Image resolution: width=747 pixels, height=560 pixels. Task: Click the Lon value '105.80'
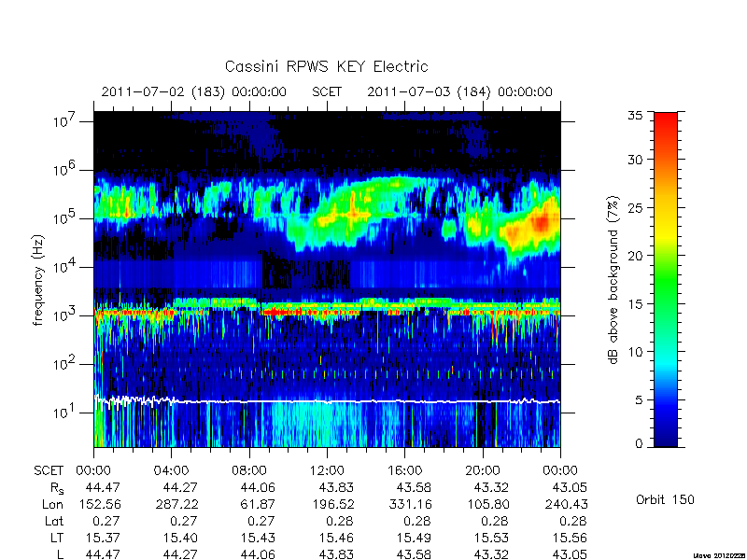coord(488,504)
